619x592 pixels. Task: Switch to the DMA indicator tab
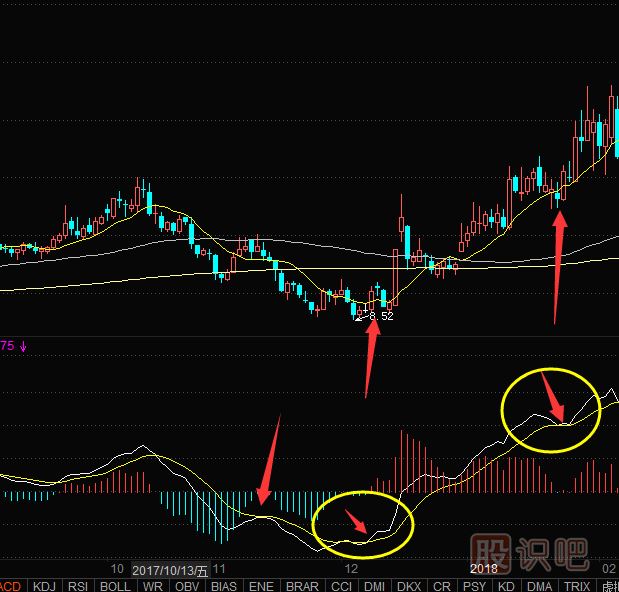pos(539,585)
